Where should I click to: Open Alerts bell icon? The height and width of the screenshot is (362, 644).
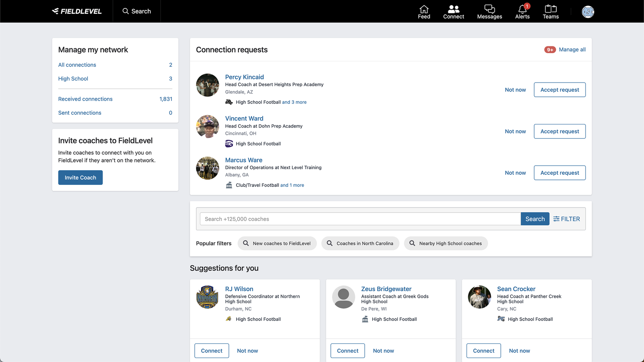click(x=522, y=9)
